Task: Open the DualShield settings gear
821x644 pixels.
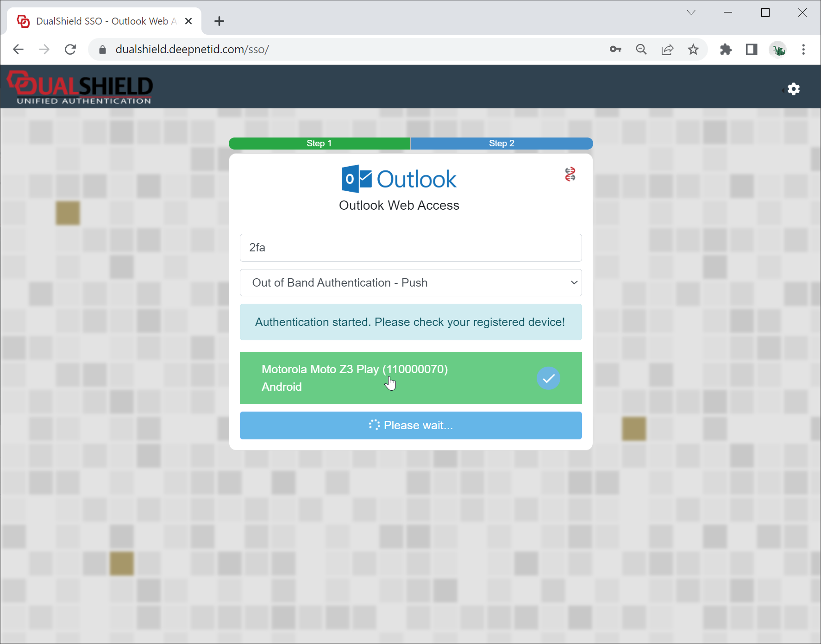Action: tap(793, 89)
